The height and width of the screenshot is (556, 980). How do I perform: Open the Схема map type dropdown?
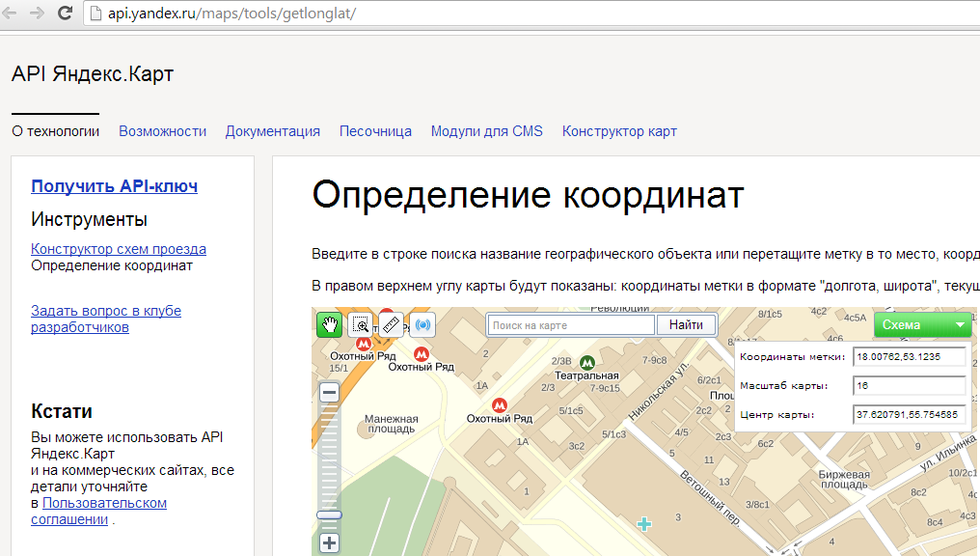coord(922,324)
